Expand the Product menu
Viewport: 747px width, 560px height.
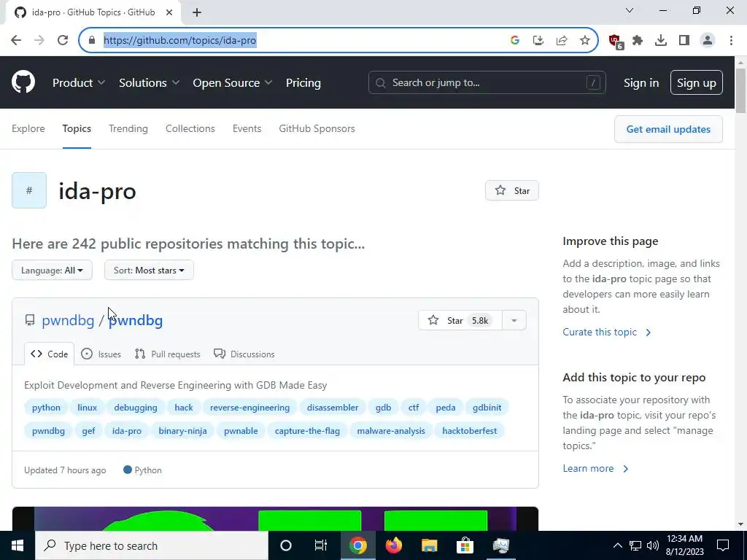(79, 83)
